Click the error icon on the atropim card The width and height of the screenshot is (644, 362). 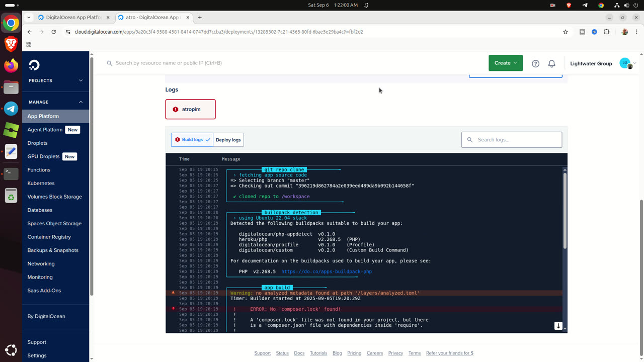[x=176, y=109]
